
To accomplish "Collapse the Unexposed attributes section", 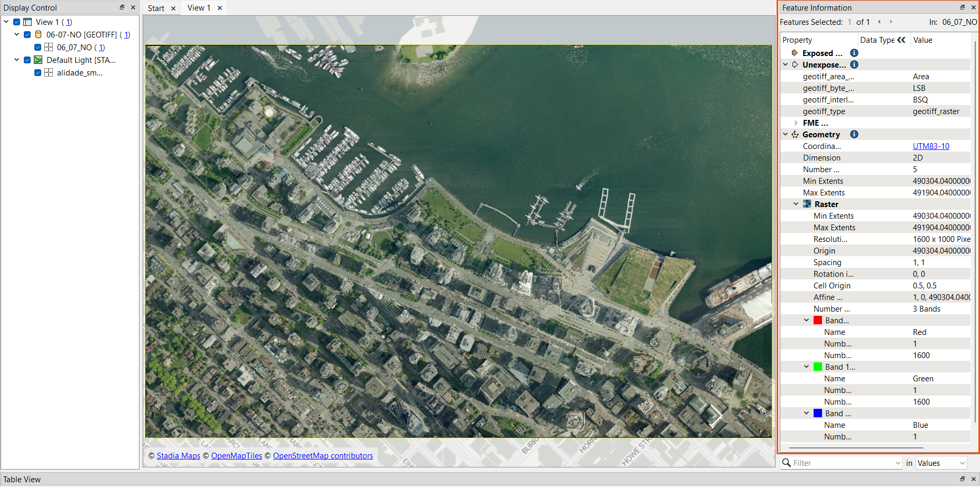I will pos(786,64).
